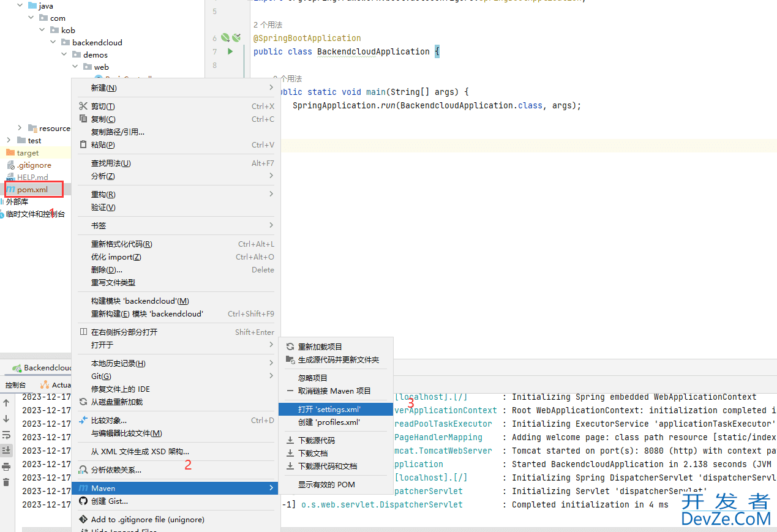Open the 重构(R) submenu
The image size is (777, 532).
point(176,194)
